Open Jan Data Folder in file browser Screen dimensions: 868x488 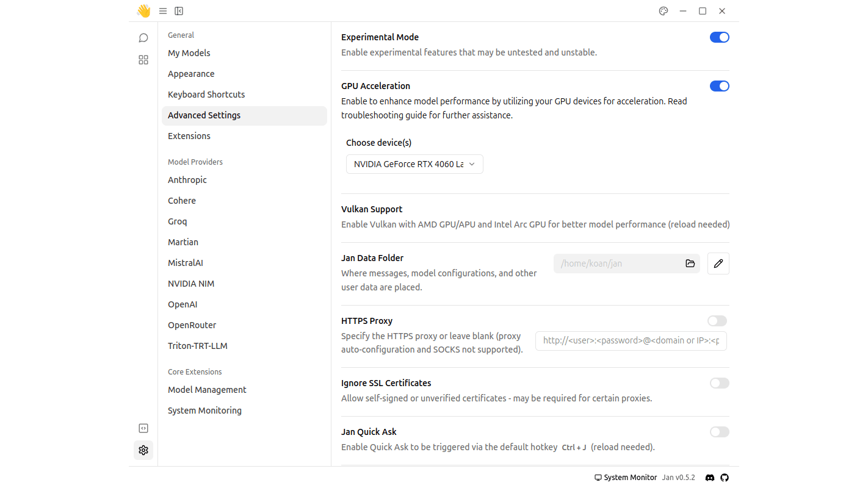click(690, 264)
